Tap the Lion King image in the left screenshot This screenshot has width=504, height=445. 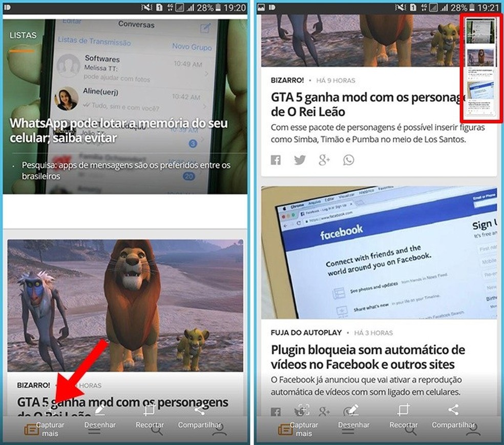click(x=125, y=306)
